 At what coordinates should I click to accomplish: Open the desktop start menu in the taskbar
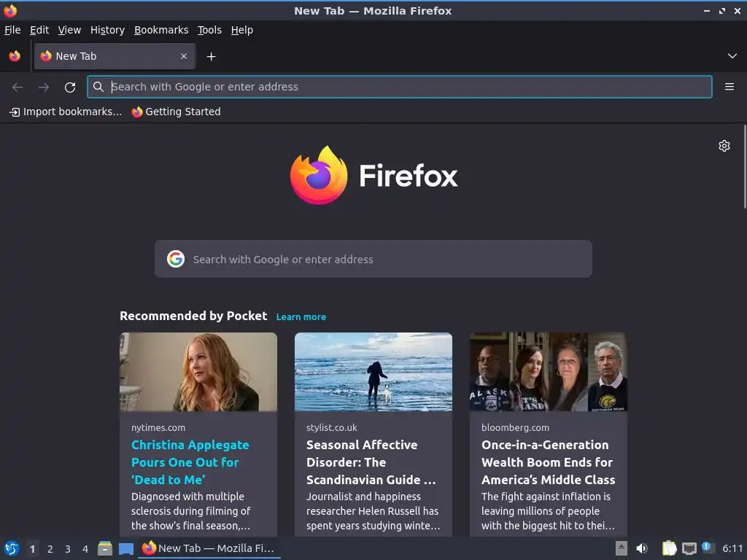pyautogui.click(x=12, y=548)
